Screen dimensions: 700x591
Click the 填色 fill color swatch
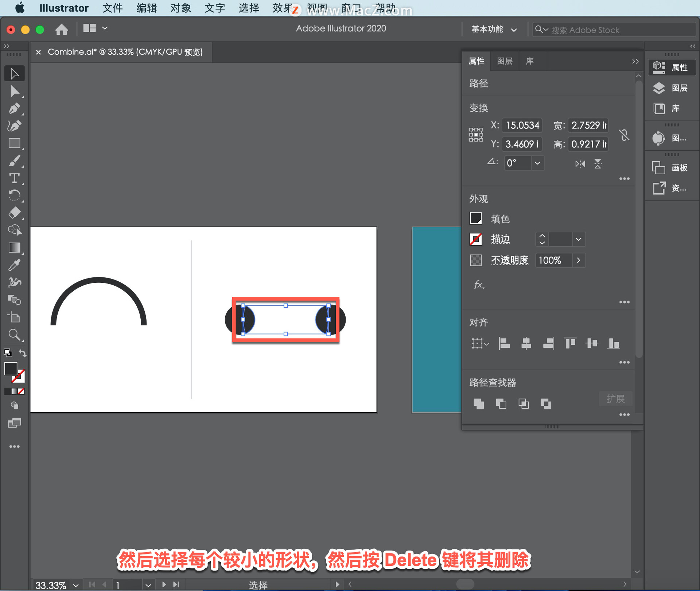click(476, 219)
